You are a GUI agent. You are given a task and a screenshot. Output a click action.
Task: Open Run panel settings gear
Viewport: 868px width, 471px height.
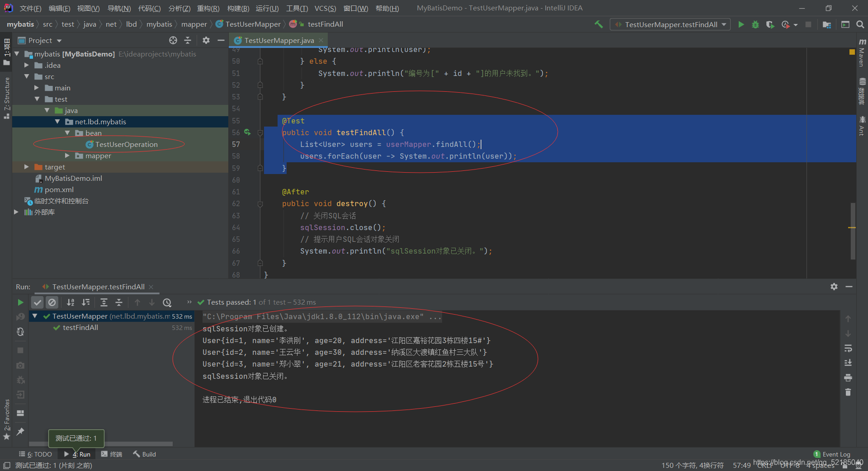(834, 287)
